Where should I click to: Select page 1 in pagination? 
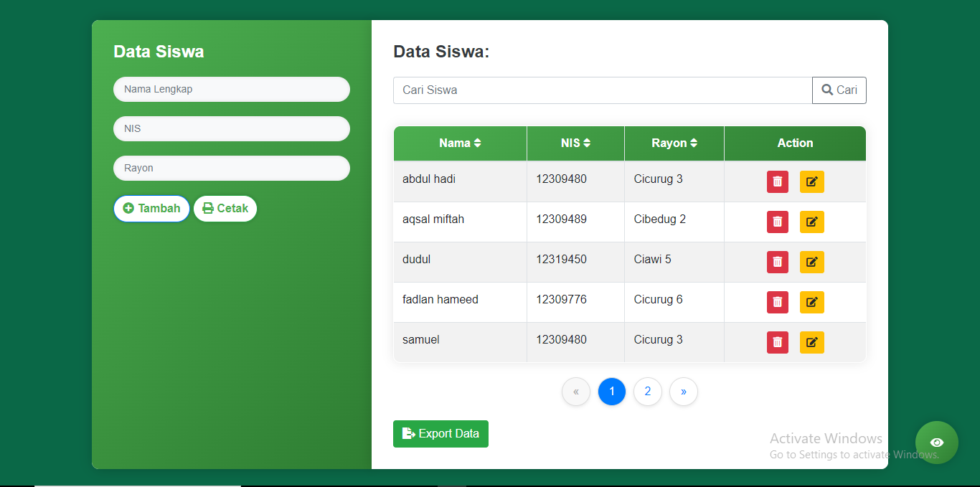pos(611,392)
